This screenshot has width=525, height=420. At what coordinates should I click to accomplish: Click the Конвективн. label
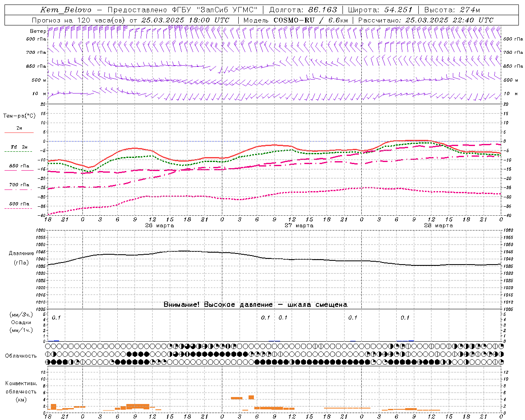coord(21,383)
